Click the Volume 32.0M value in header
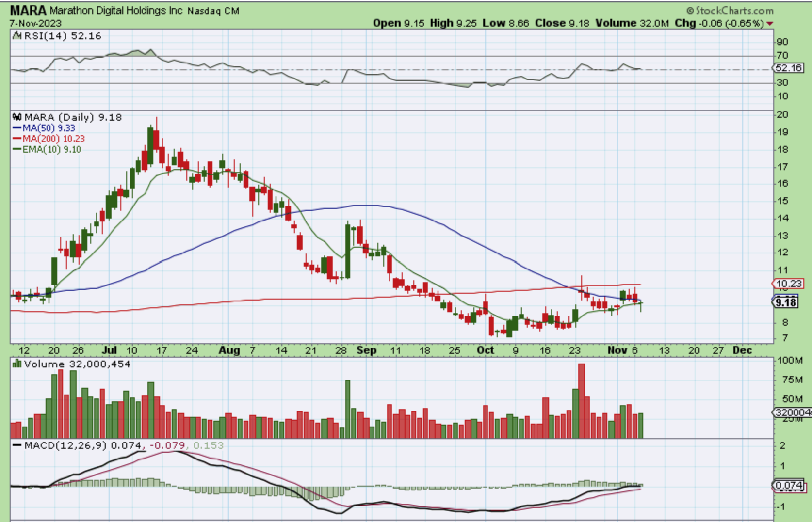This screenshot has width=812, height=522. click(x=632, y=23)
